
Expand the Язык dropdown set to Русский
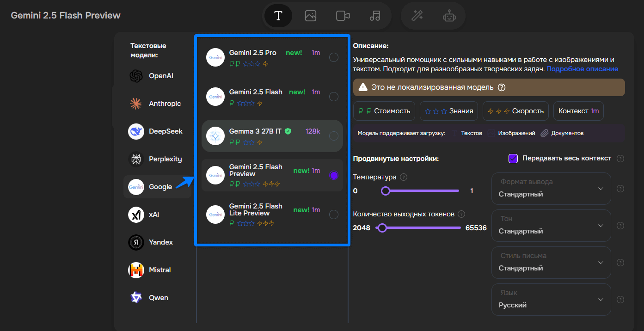(x=551, y=300)
